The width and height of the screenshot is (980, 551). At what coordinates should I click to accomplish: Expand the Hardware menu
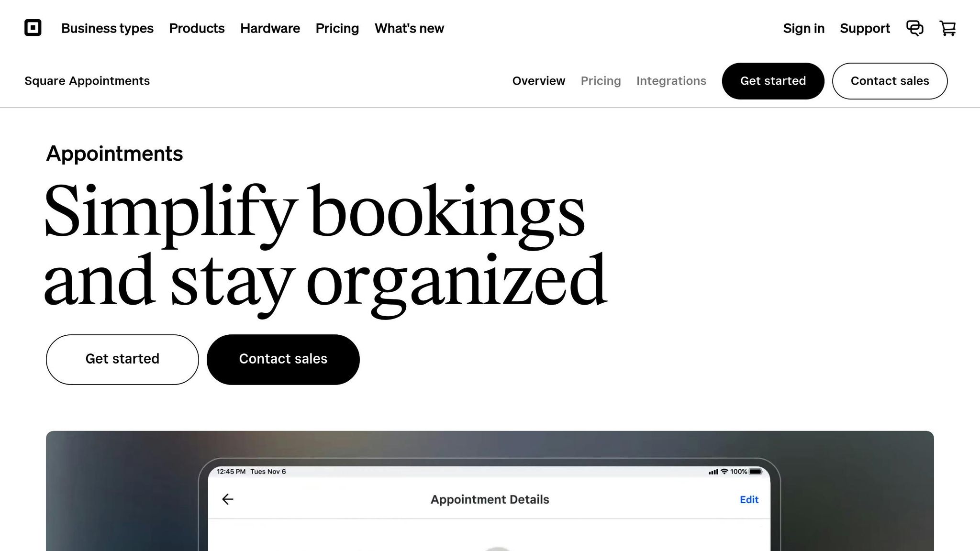(270, 28)
